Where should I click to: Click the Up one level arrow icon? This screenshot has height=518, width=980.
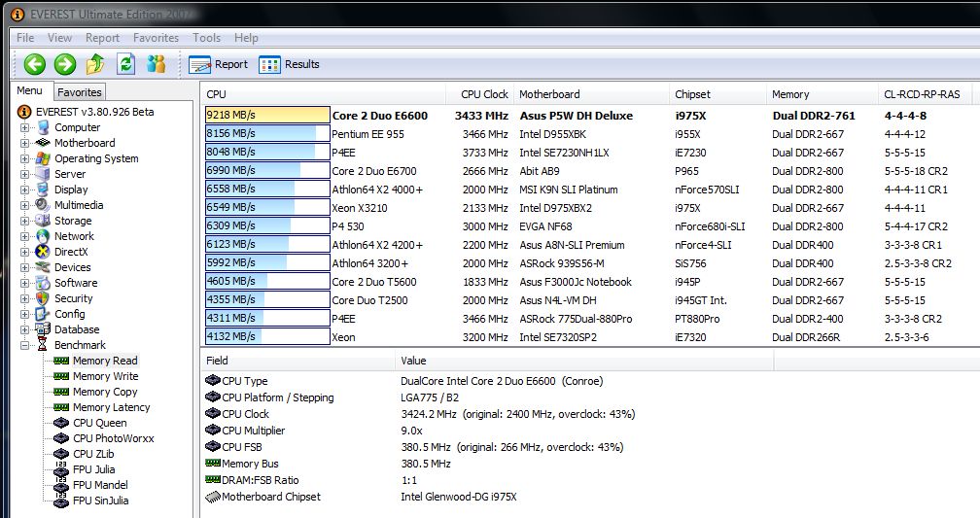(95, 64)
